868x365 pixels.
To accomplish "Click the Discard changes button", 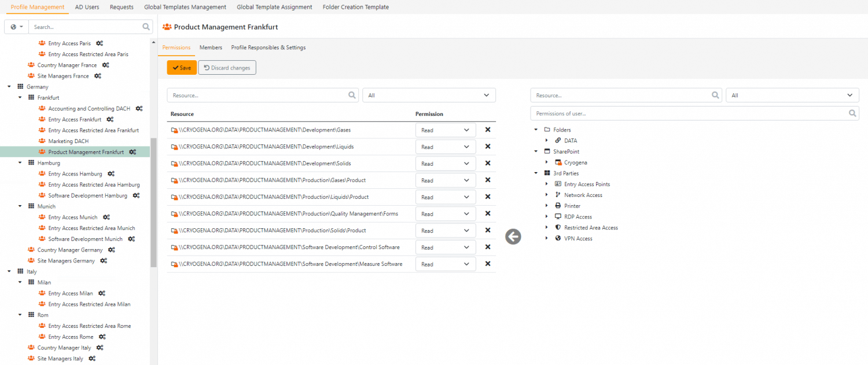I will pyautogui.click(x=227, y=68).
